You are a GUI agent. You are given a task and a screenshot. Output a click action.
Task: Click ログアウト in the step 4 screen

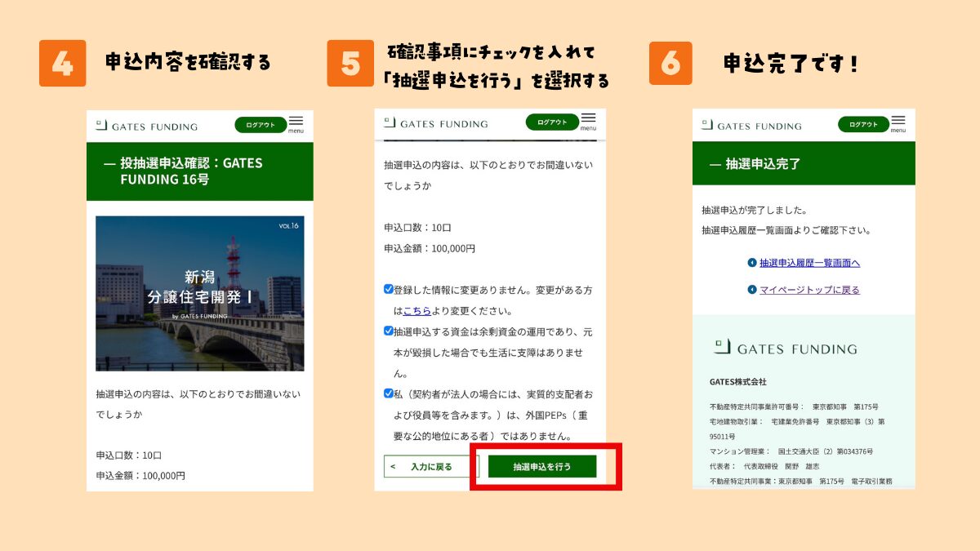pos(261,125)
